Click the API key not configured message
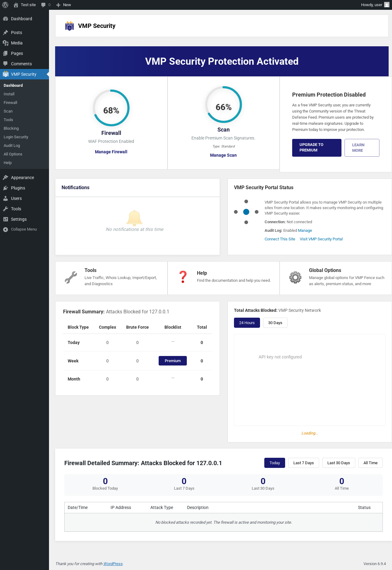This screenshot has height=570, width=392. [x=280, y=357]
